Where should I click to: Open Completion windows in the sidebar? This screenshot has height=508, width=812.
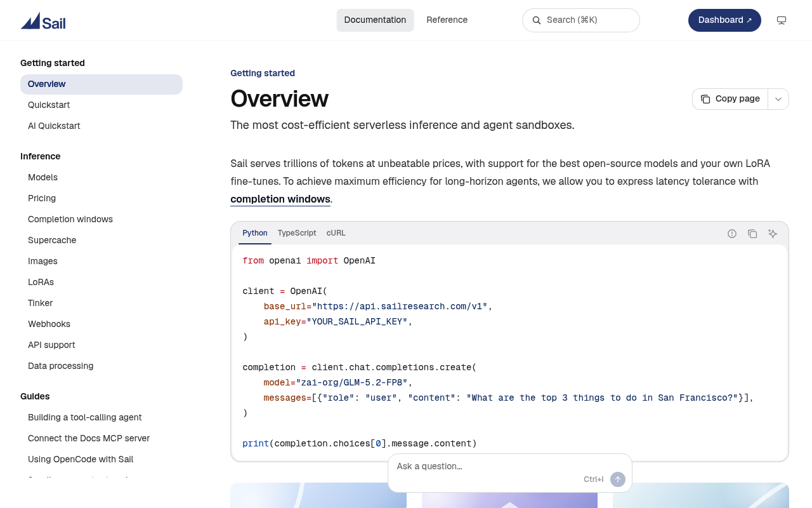(101, 220)
